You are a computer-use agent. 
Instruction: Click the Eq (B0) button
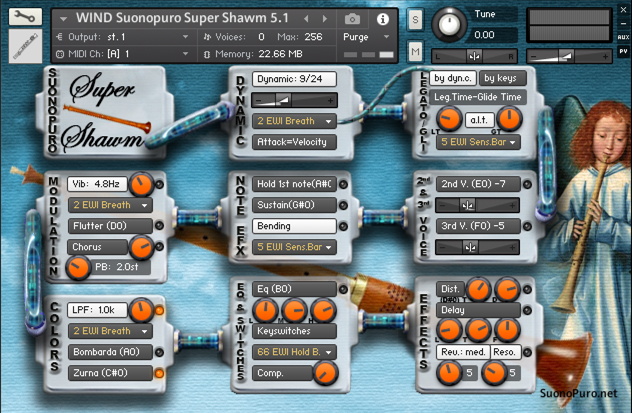coord(294,289)
